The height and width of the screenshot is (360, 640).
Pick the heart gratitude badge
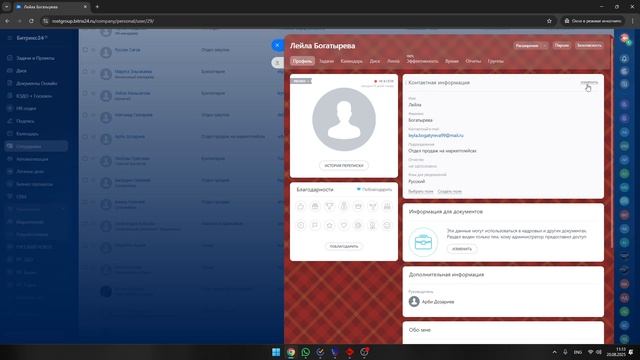tap(344, 225)
